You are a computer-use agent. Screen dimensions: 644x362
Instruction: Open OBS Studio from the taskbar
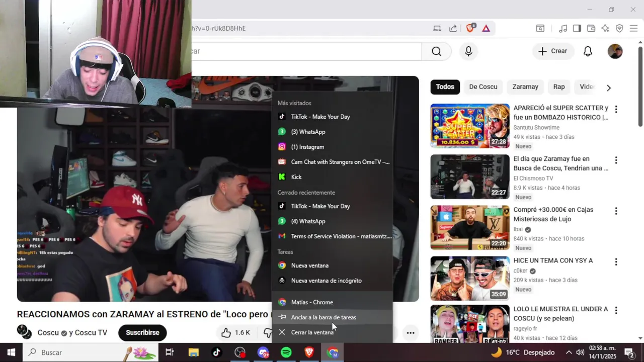[x=240, y=352]
